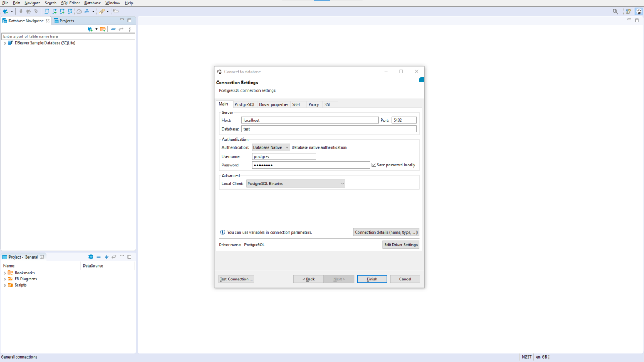Image resolution: width=644 pixels, height=362 pixels.
Task: Open the File menu
Action: [6, 3]
